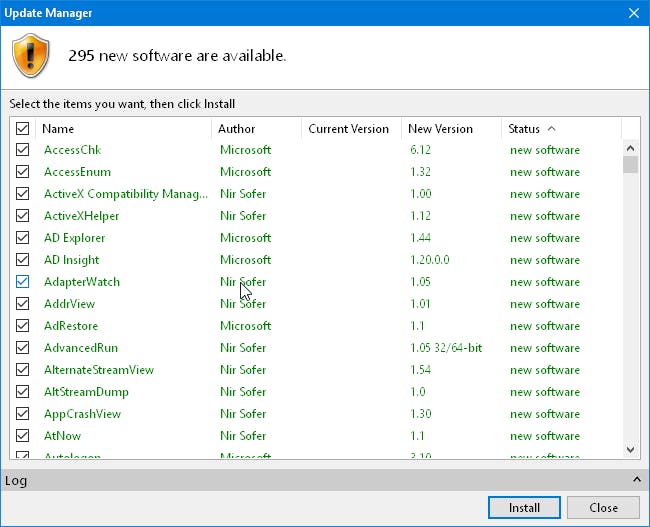Click version 6.12 of AccessChk

click(420, 150)
